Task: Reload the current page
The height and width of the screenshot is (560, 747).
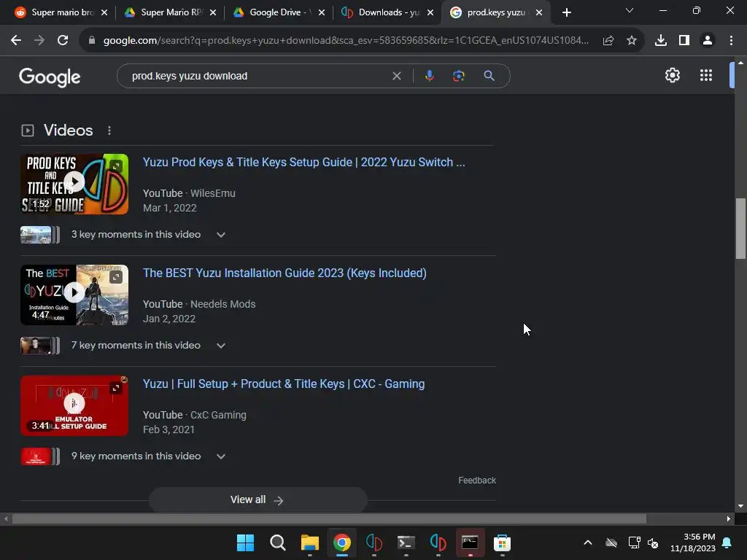Action: [x=63, y=41]
